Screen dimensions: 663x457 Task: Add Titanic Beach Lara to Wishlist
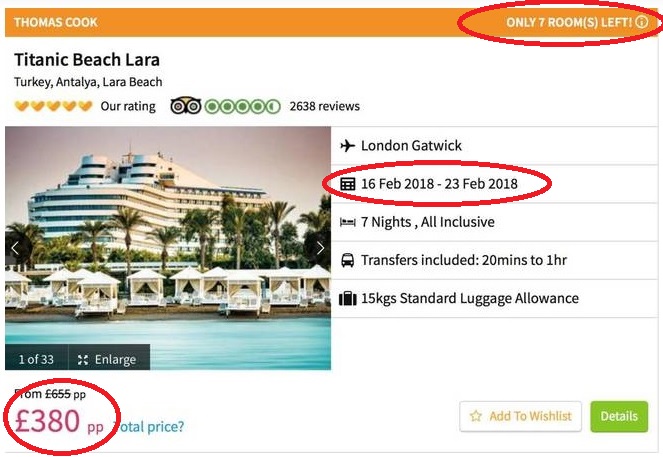520,417
